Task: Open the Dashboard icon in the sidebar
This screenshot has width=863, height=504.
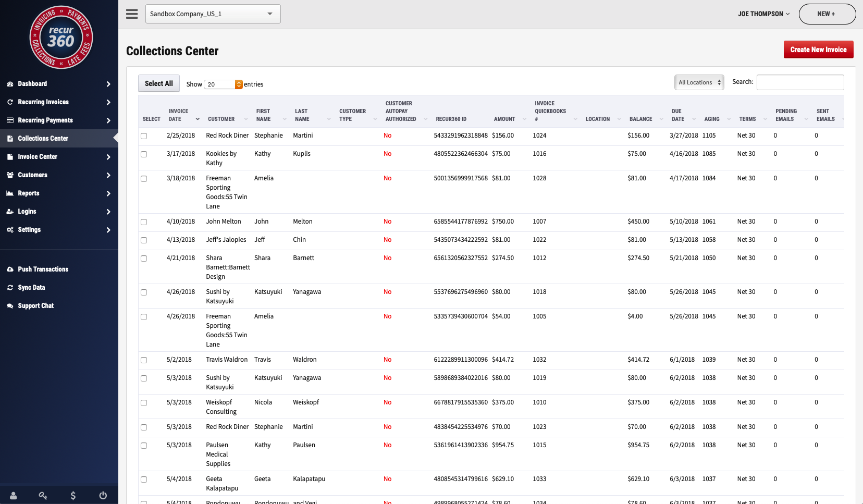Action: coord(10,83)
